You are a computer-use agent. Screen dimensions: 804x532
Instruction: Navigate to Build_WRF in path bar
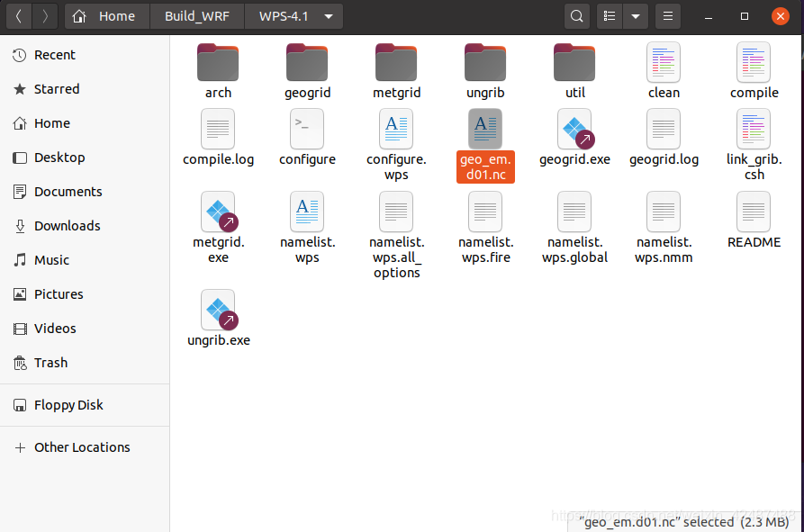click(x=197, y=16)
